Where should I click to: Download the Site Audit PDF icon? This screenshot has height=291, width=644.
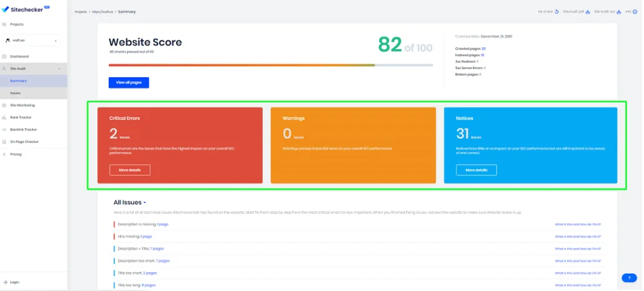(x=587, y=11)
